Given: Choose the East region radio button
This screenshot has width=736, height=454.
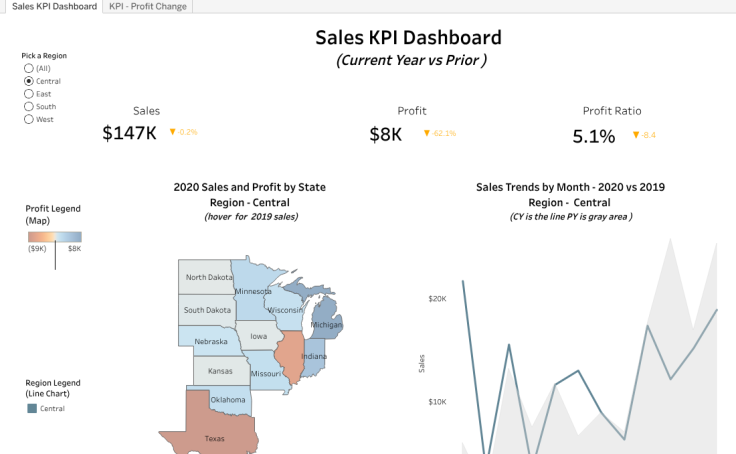Looking at the screenshot, I should click(28, 94).
